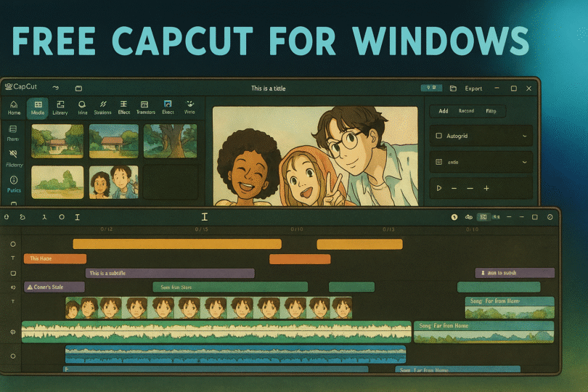Screen dimensions: 588x392
Task: Select the green bushes landscape thumbnail
Action: click(x=57, y=182)
